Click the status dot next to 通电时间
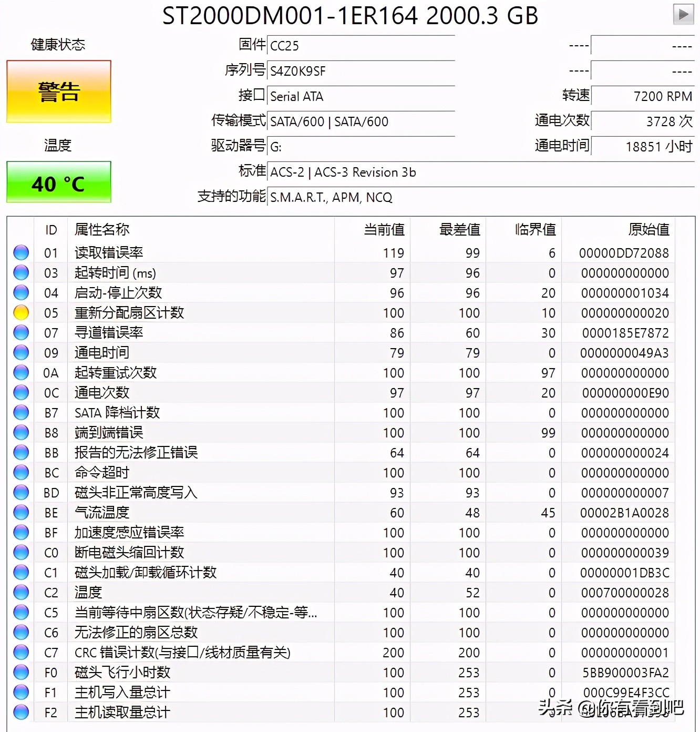This screenshot has height=732, width=700. tap(21, 352)
